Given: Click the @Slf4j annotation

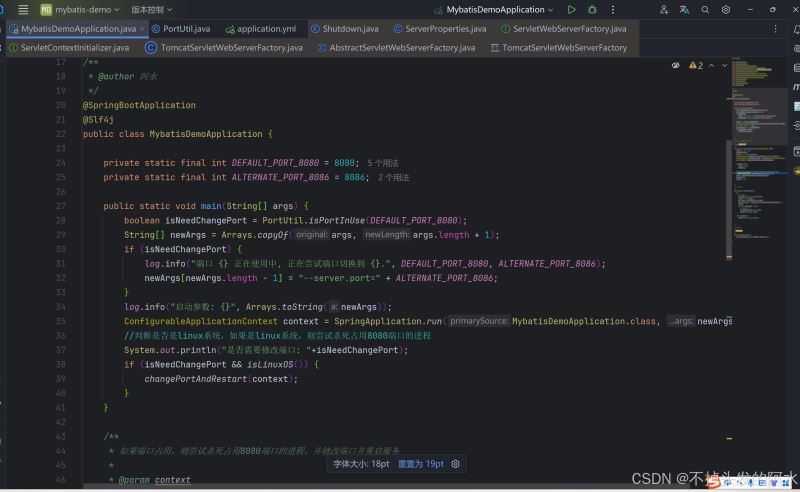Looking at the screenshot, I should (x=98, y=119).
